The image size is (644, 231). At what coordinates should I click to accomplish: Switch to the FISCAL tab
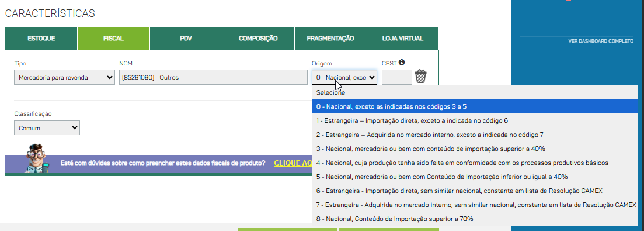113,39
